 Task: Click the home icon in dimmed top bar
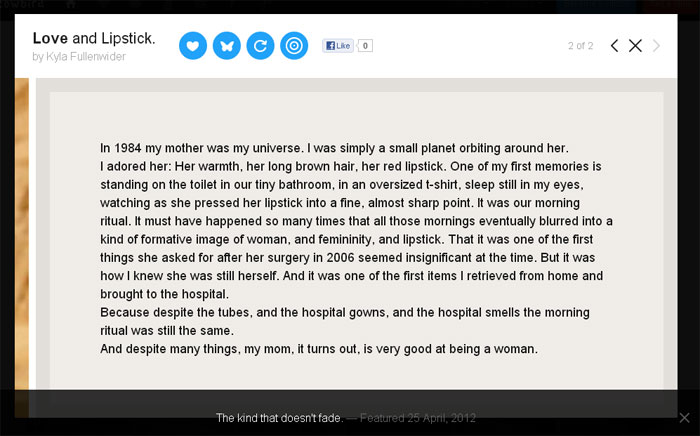tap(71, 5)
